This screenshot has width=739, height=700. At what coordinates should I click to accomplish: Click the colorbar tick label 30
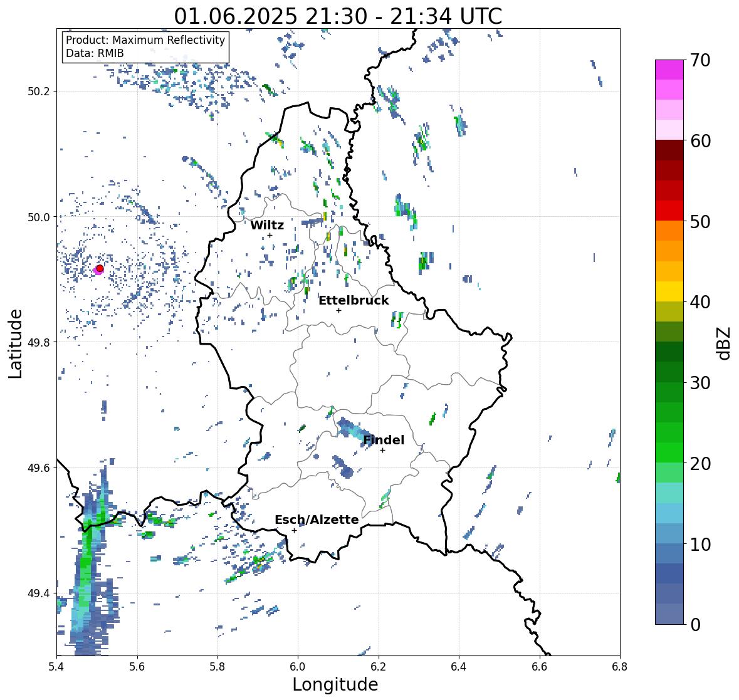coord(700,383)
